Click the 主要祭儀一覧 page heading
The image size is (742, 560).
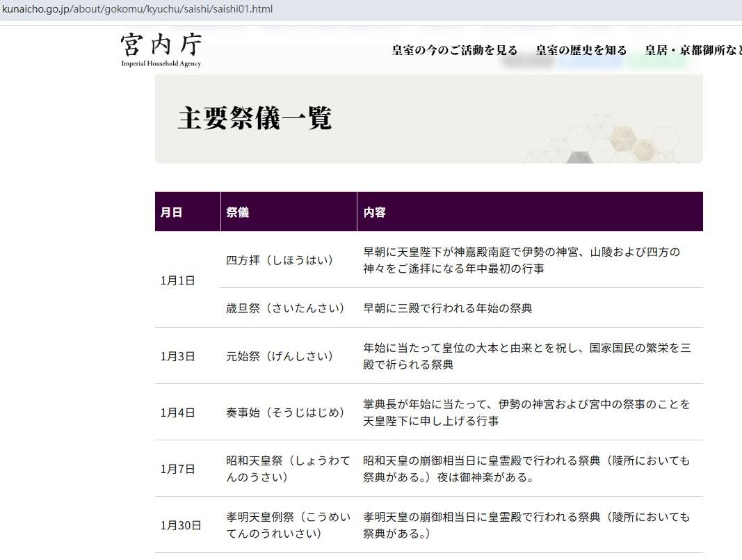[255, 118]
